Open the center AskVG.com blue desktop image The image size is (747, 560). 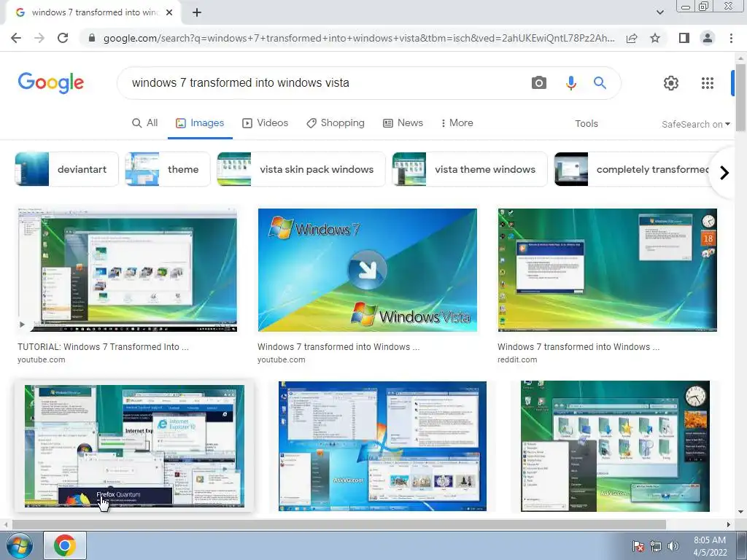point(382,446)
